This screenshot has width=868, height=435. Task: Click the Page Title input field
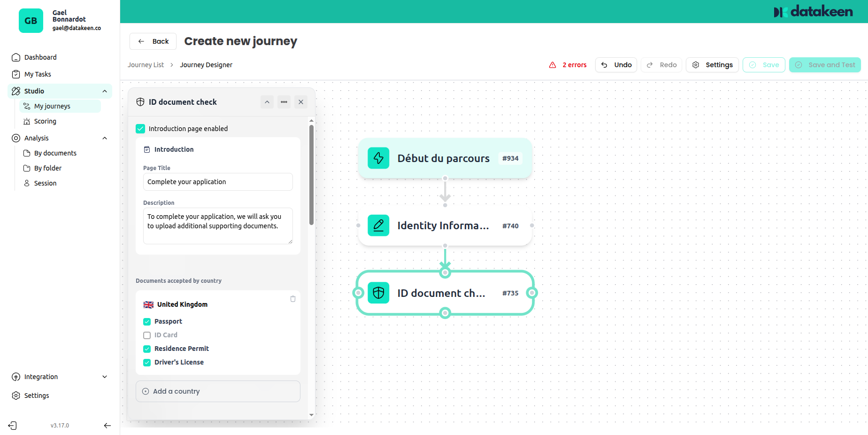coord(217,182)
